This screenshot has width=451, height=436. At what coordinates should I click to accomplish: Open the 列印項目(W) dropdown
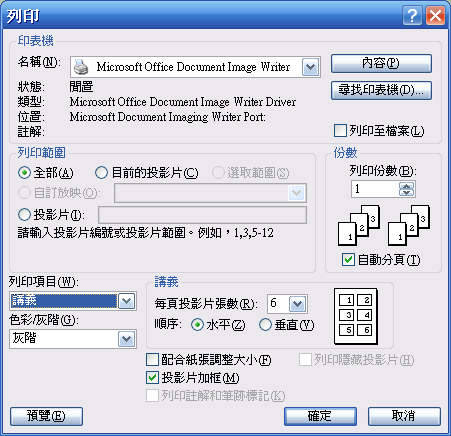[127, 301]
